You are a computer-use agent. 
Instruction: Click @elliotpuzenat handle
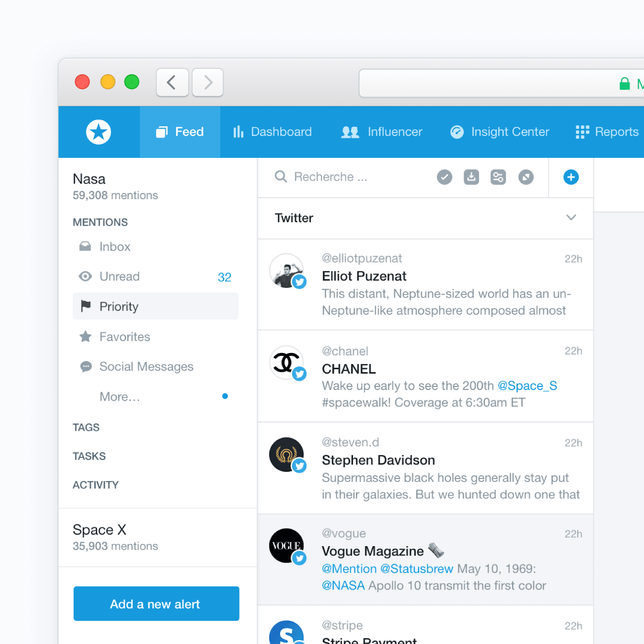coord(362,258)
